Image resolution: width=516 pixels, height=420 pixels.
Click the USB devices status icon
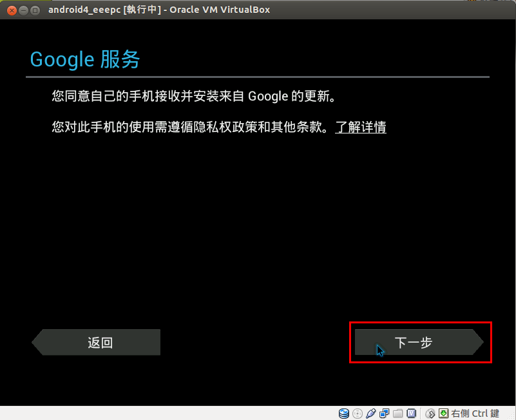(x=371, y=414)
